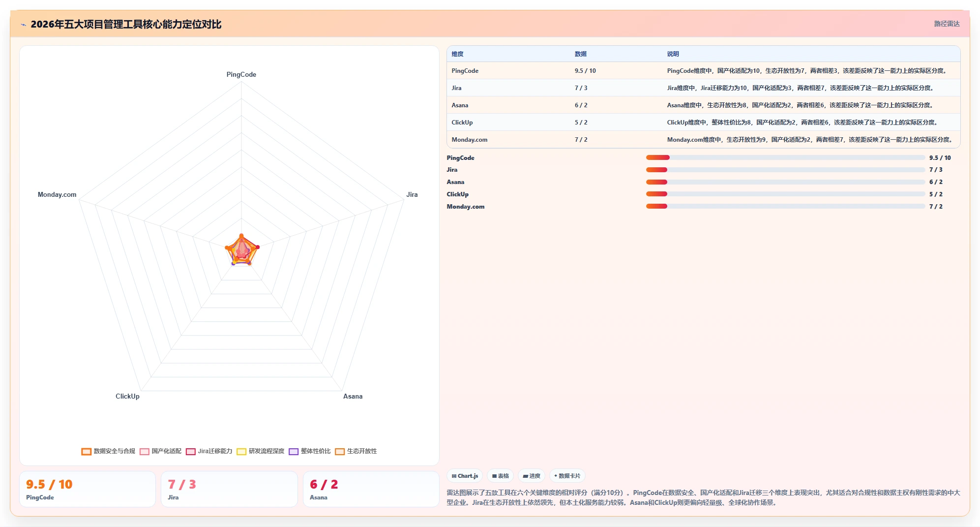
Task: Click the 进度 tag chip
Action: [x=531, y=476]
